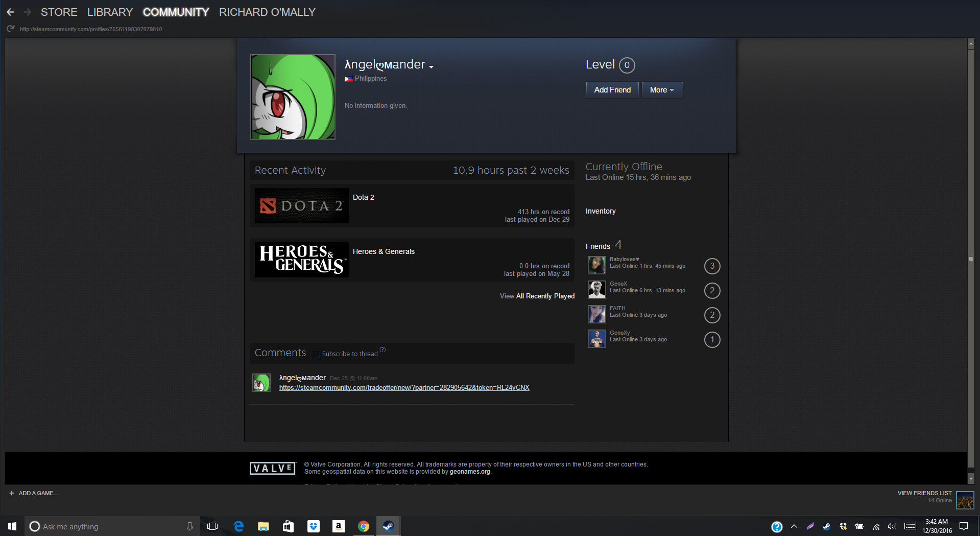Screen dimensions: 980x536
Task: Open the Inventory link
Action: click(x=601, y=211)
